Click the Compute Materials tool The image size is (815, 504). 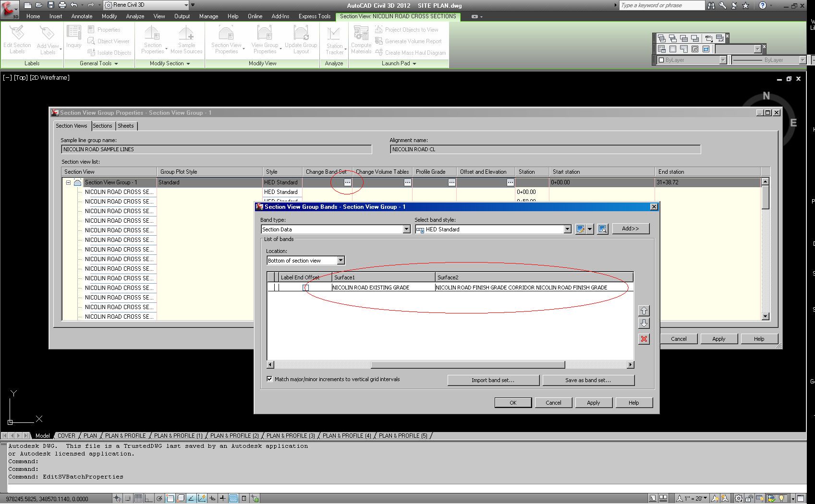361,39
